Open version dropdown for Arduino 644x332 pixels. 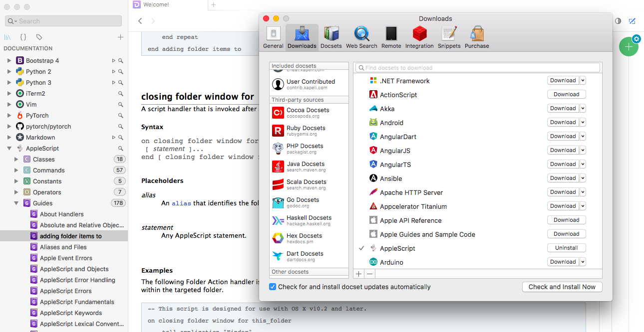tap(583, 262)
